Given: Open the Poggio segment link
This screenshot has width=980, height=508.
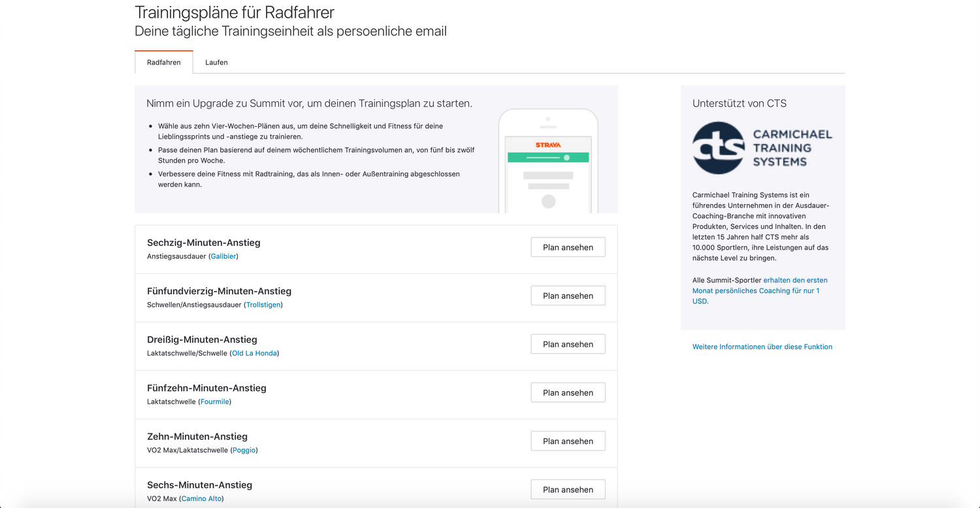Looking at the screenshot, I should (244, 450).
